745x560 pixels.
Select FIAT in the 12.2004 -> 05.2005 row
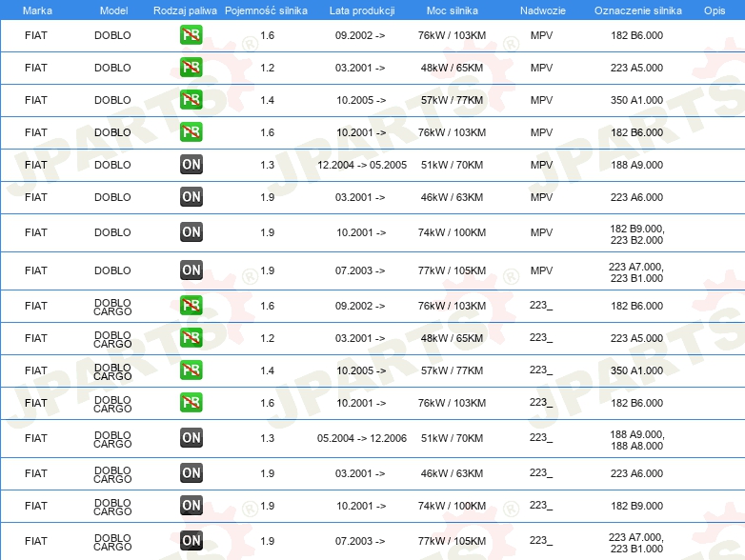pos(36,165)
